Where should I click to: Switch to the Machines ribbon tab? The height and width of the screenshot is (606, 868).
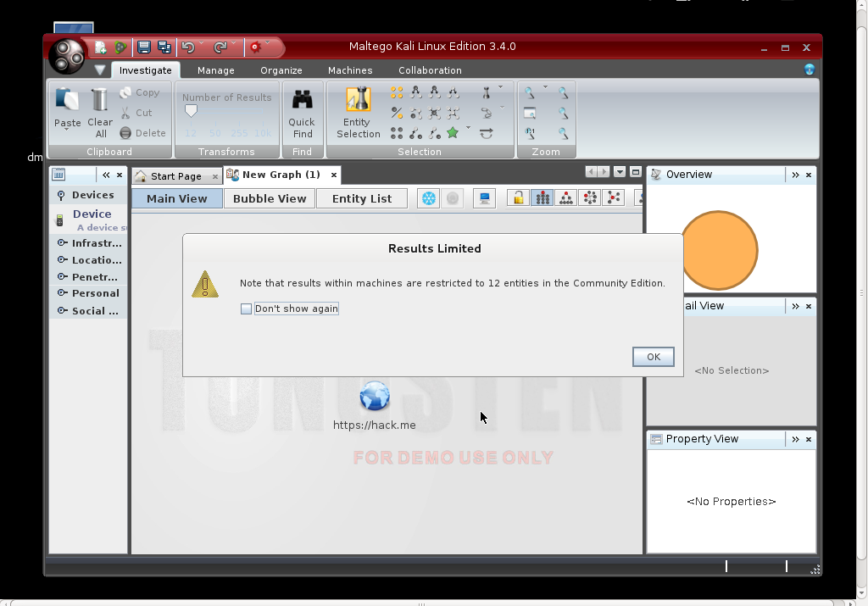(x=350, y=70)
